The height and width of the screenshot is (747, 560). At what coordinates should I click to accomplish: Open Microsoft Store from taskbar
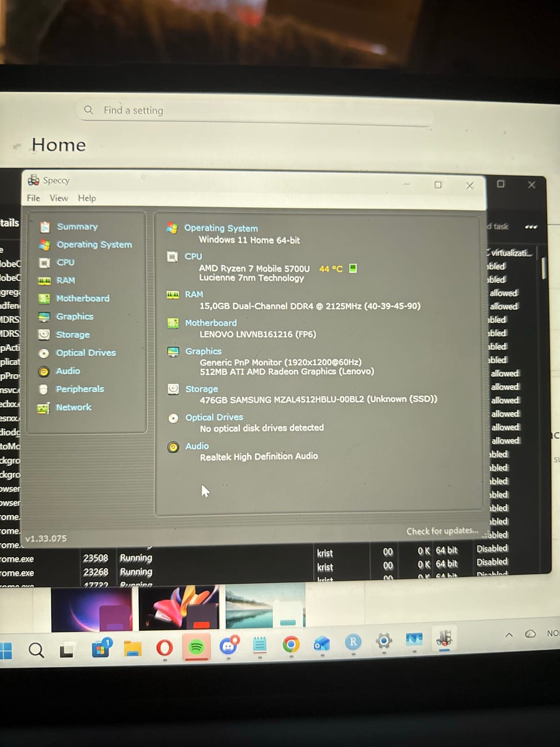[100, 647]
